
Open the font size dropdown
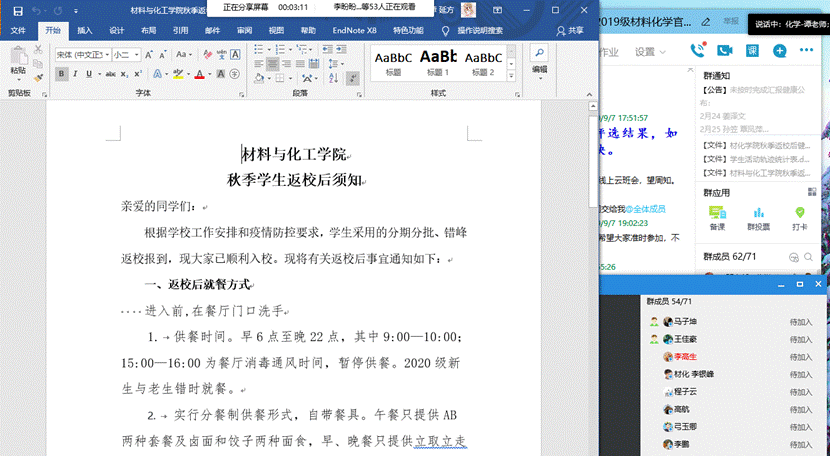[x=137, y=55]
